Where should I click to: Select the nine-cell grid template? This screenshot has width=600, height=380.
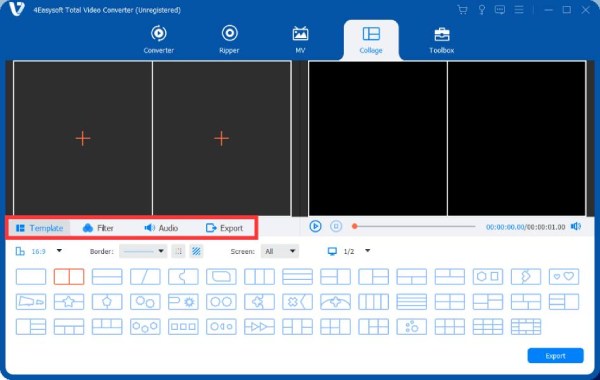pos(488,327)
